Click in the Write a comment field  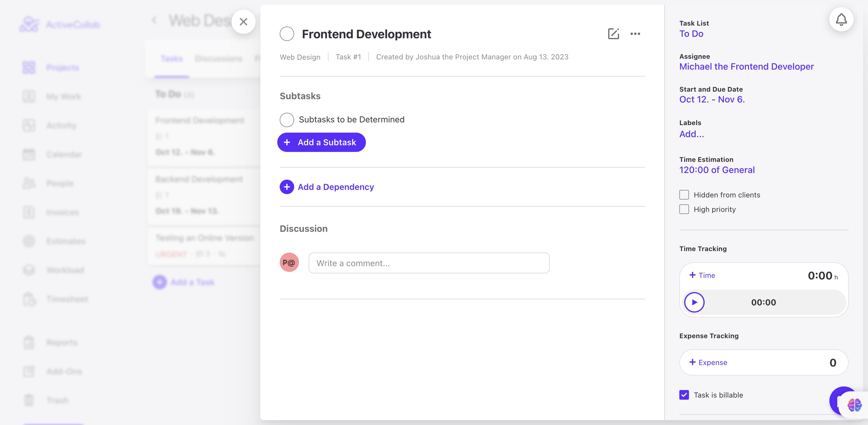[429, 263]
